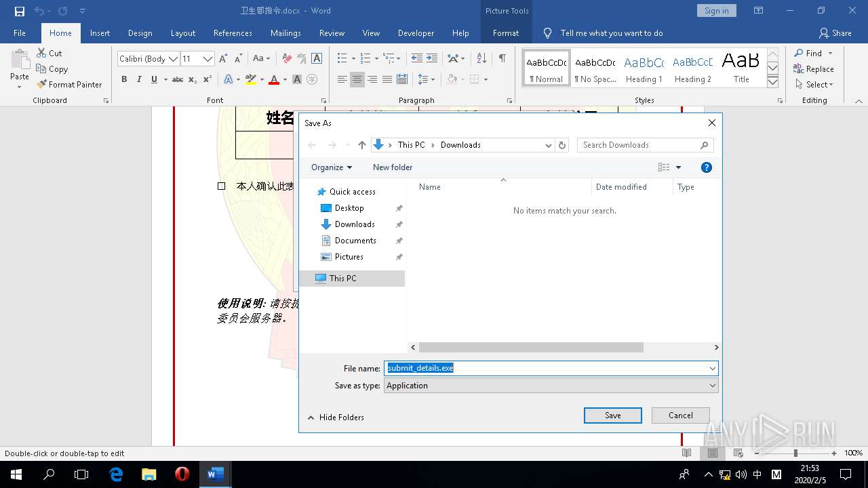Apply the red font color

(x=274, y=79)
